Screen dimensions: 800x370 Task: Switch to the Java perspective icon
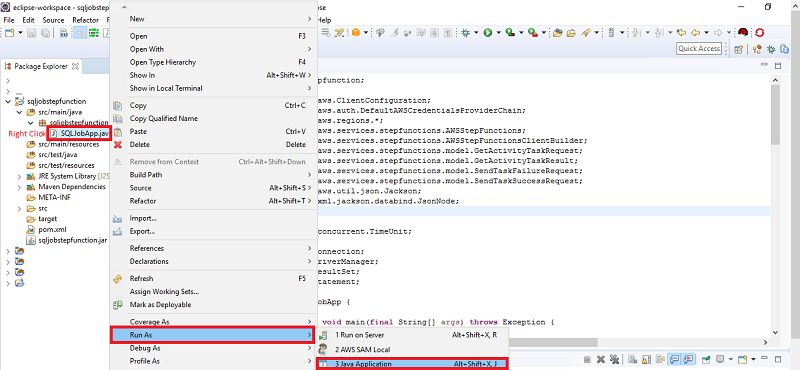point(757,48)
